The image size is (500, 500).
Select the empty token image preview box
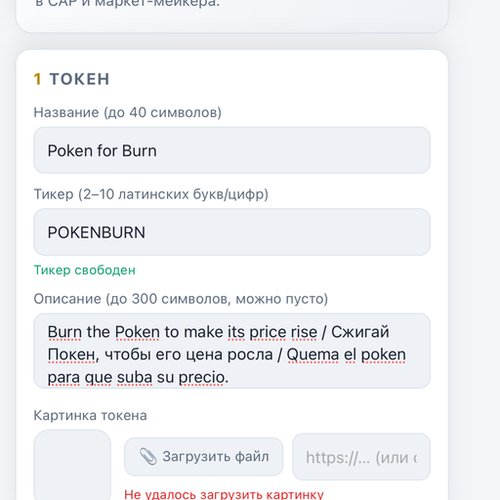pyautogui.click(x=72, y=465)
